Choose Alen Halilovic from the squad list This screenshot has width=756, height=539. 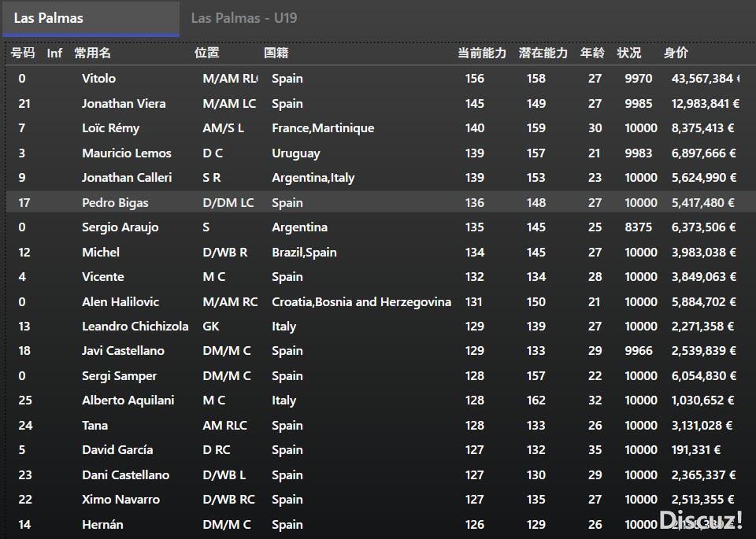tap(120, 302)
